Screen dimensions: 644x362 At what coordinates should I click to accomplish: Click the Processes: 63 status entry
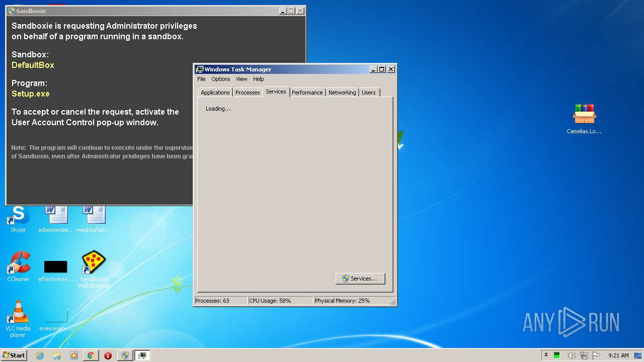[x=221, y=301]
